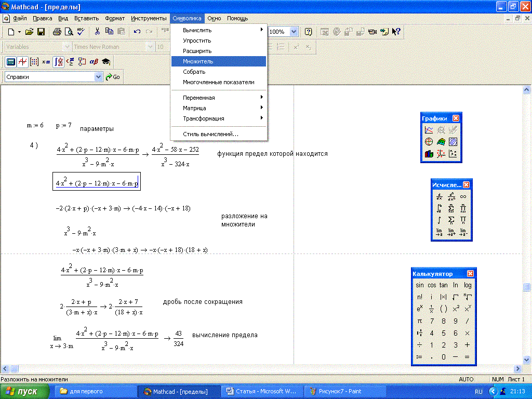This screenshot has width=532, height=399.
Task: Insert the infinity symbol from calculus palette
Action: tap(463, 196)
